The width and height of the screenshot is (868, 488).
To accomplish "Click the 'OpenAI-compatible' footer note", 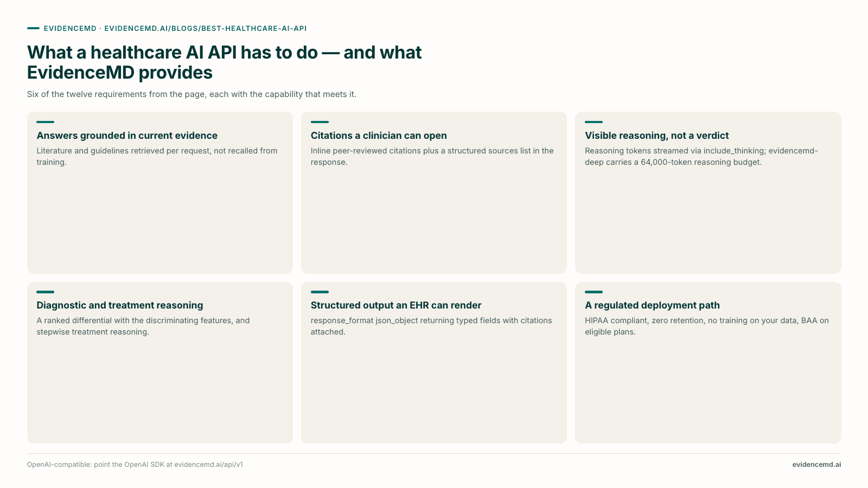I will click(x=135, y=465).
